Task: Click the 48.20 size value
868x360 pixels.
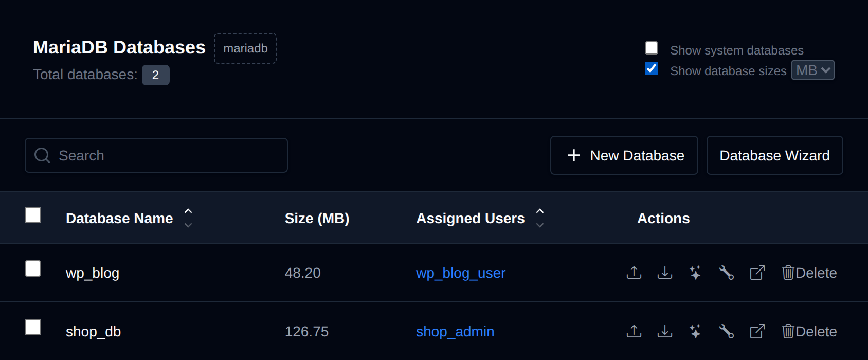Action: 303,273
